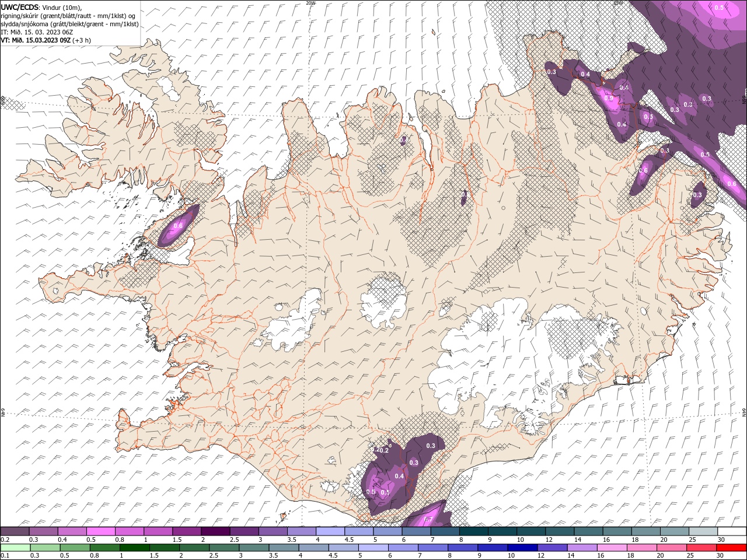Select the 'slydda/snjókoma' legend description line
This screenshot has height=560, width=747.
click(x=69, y=24)
